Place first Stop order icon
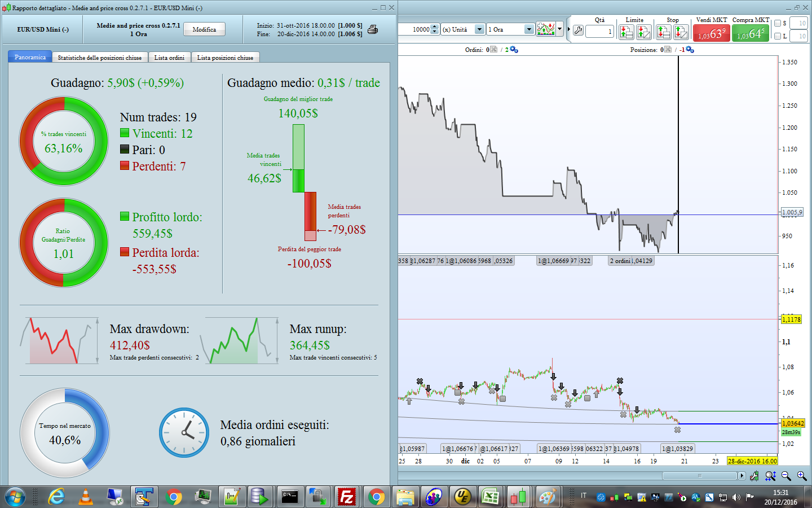 (663, 32)
